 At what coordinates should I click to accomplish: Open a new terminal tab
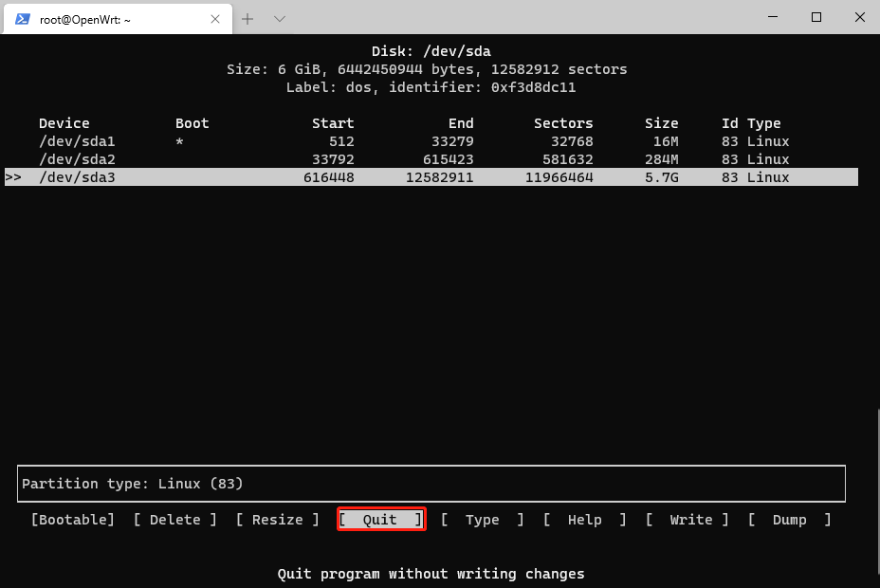pyautogui.click(x=247, y=19)
